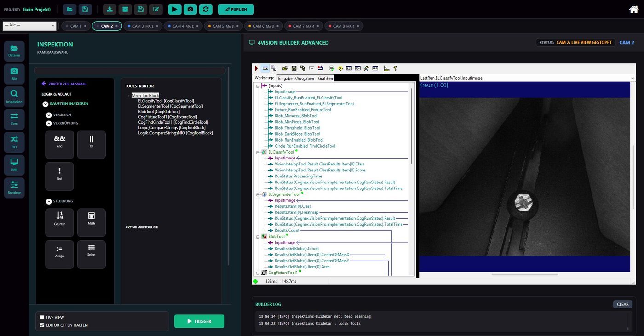Open Runtime settings in the sidebar
The image size is (644, 336).
click(14, 188)
